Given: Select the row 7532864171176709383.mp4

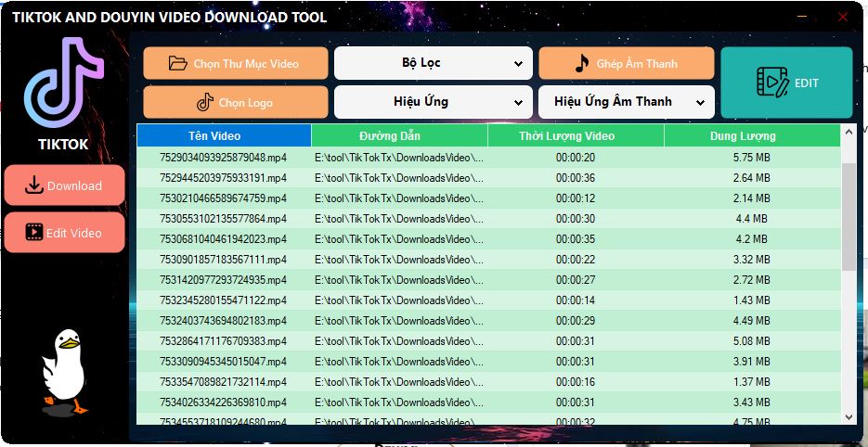Looking at the screenshot, I should (224, 341).
